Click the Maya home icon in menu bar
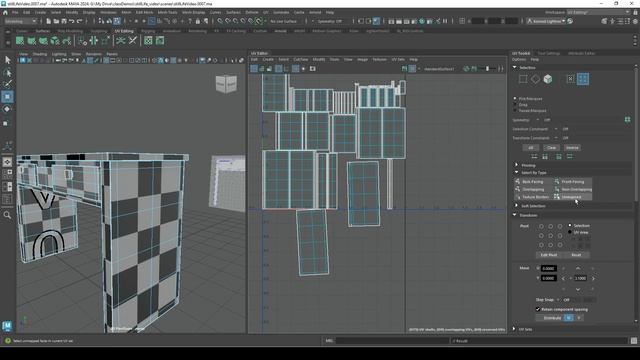 (5, 13)
